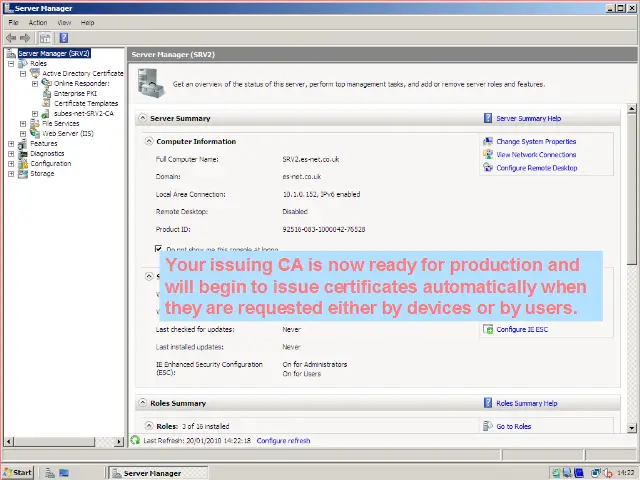Uncheck Do not show console at logon
The height and width of the screenshot is (480, 640).
pos(159,249)
